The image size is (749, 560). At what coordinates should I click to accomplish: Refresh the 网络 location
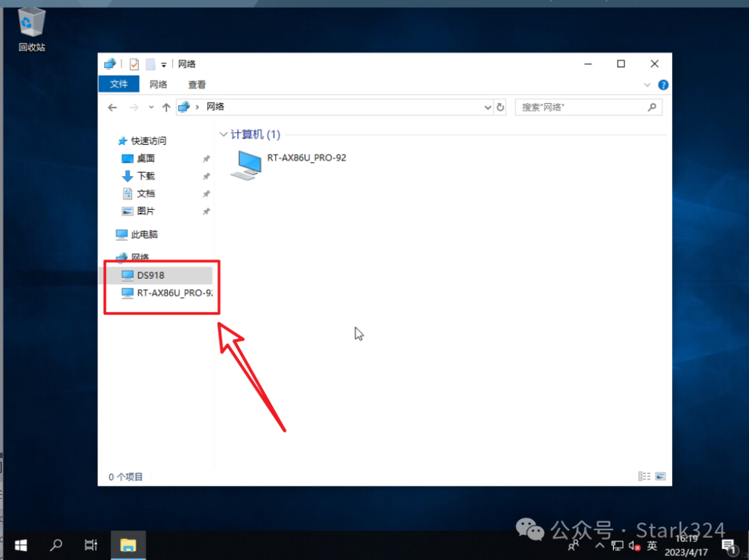pos(500,107)
